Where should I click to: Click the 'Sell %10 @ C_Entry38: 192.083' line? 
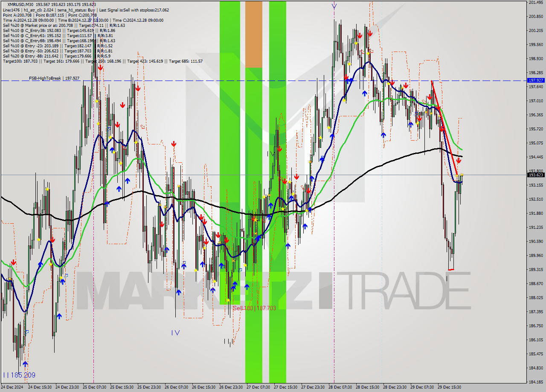click(x=59, y=30)
